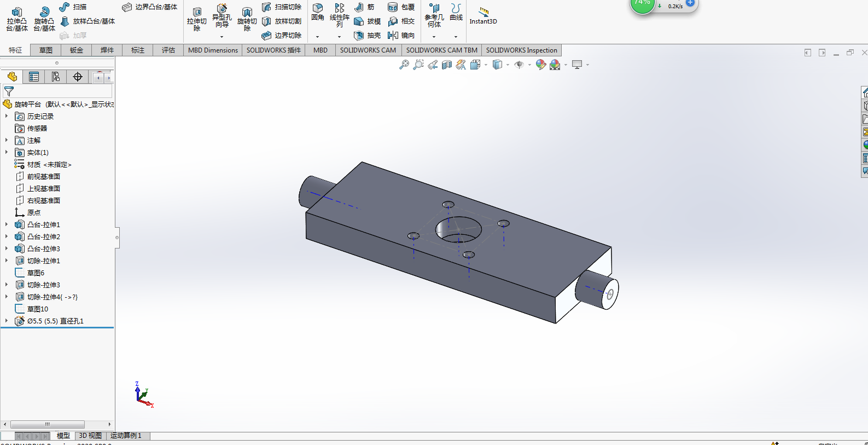
Task: Select 前视基准面 in the feature tree
Action: coord(44,176)
